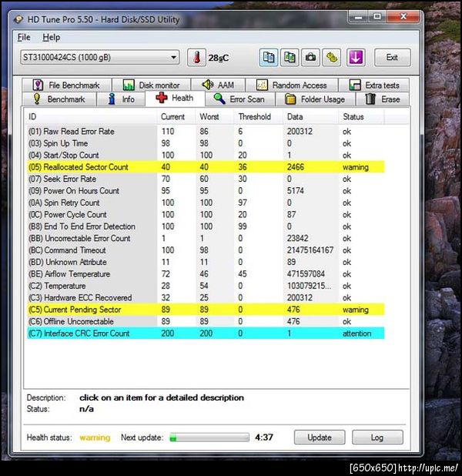
Task: Click the copy info to clipboard icon
Action: [268, 57]
